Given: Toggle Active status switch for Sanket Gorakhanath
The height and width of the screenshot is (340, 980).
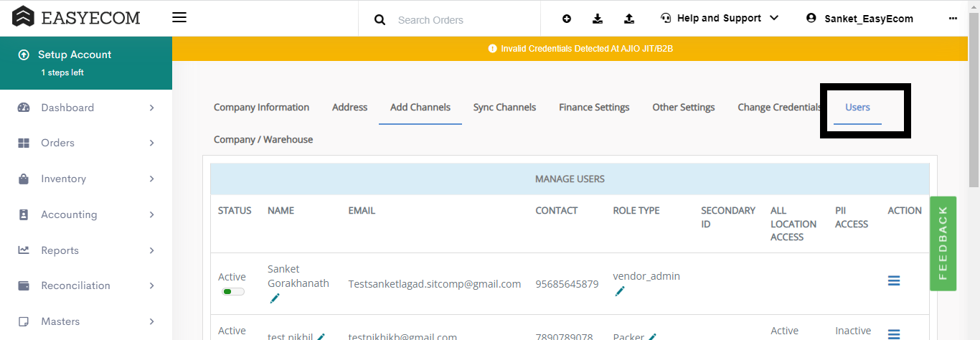Looking at the screenshot, I should click(232, 292).
